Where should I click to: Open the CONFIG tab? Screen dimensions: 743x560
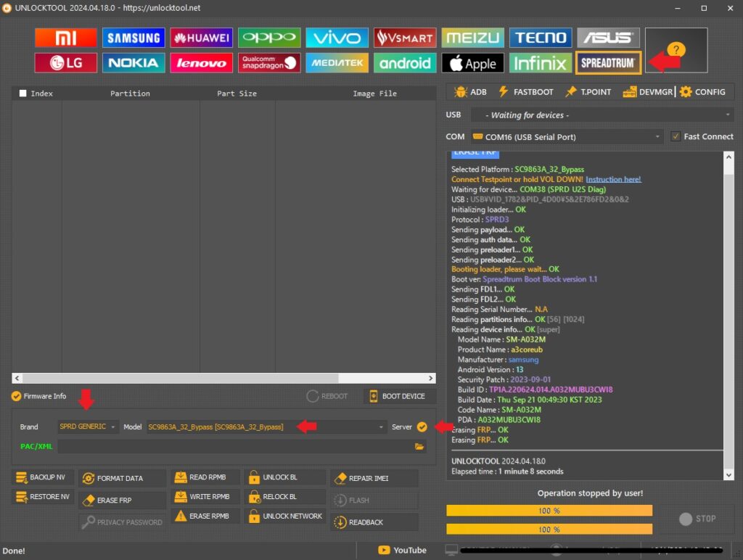click(702, 92)
